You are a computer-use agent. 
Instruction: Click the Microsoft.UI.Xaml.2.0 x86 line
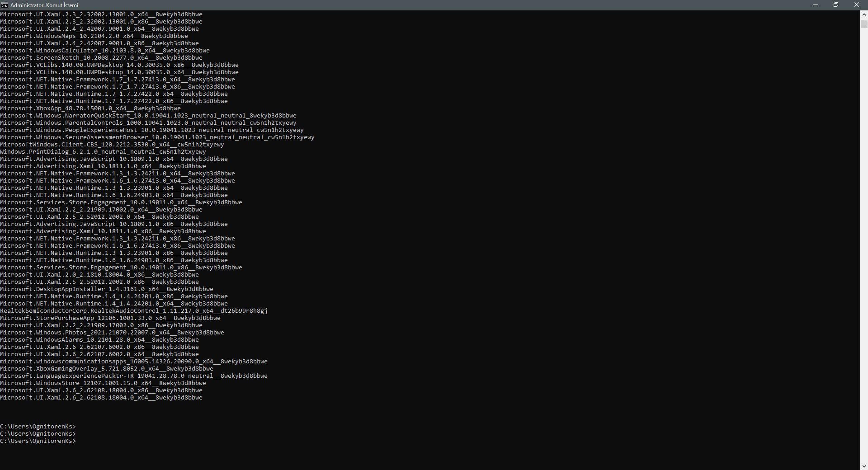(x=99, y=275)
